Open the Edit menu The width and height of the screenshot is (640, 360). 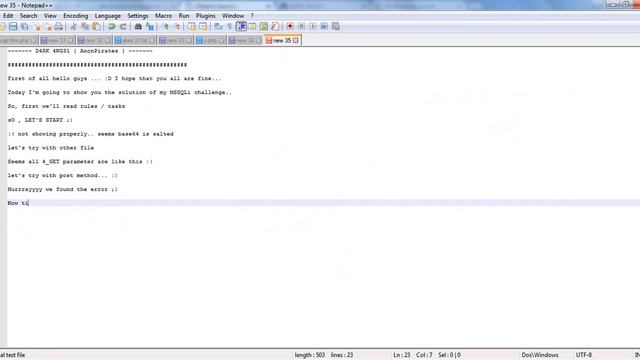pyautogui.click(x=8, y=16)
